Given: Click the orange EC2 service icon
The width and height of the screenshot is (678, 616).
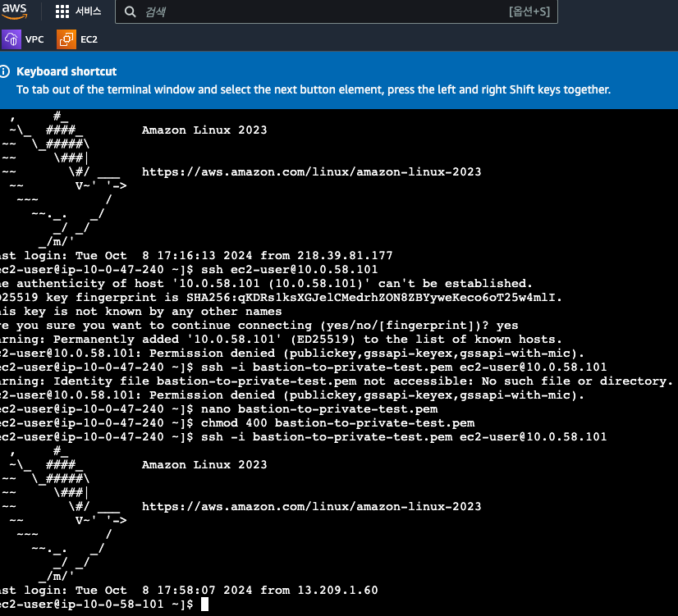Looking at the screenshot, I should (x=66, y=39).
